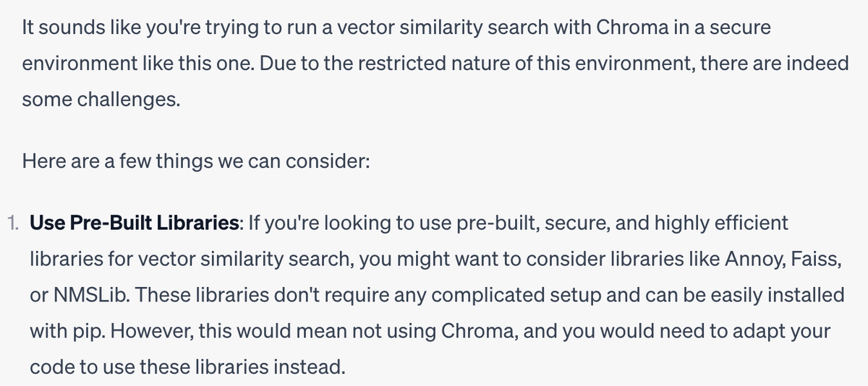Click the bold "Use Pre-Built Libraries" heading

(x=135, y=223)
